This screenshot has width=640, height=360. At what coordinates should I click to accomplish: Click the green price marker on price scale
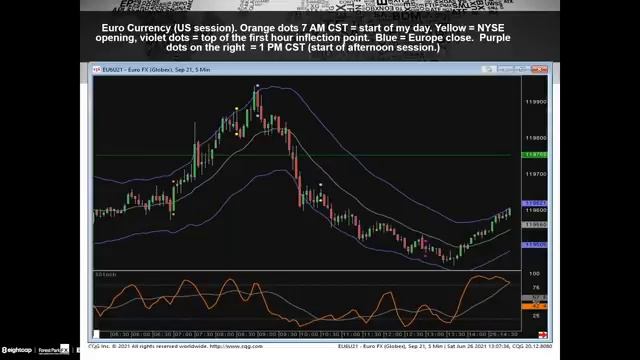534,155
